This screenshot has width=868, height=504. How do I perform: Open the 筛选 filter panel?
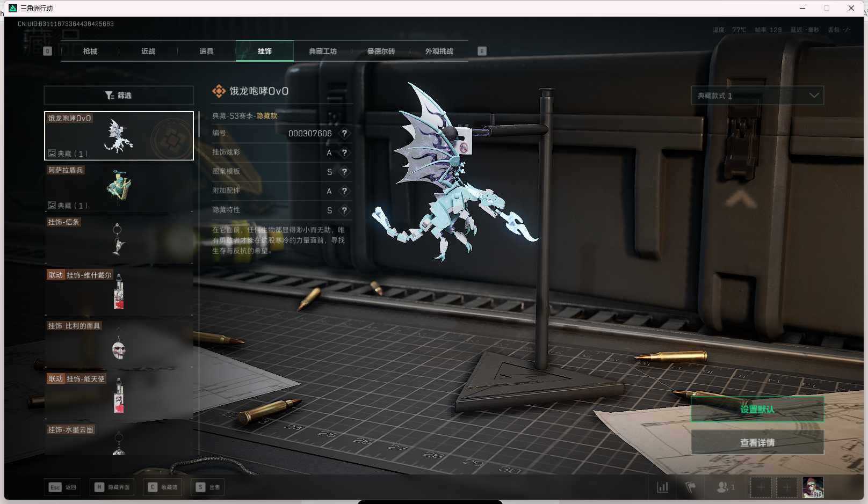point(119,96)
